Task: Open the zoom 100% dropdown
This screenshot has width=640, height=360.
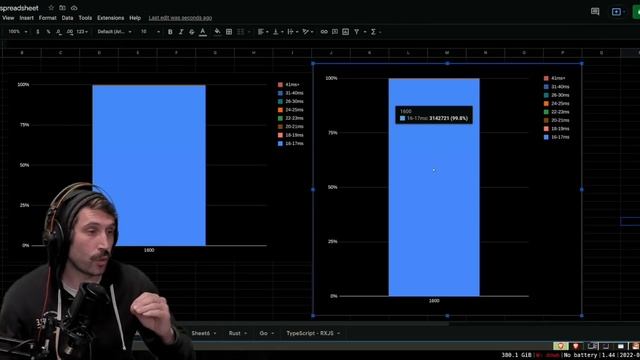Action: point(18,31)
